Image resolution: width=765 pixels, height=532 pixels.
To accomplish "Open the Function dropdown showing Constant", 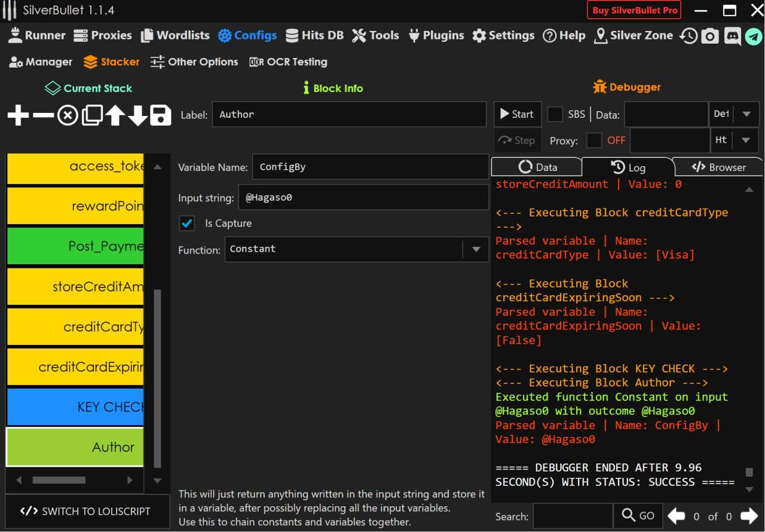I will (x=476, y=249).
